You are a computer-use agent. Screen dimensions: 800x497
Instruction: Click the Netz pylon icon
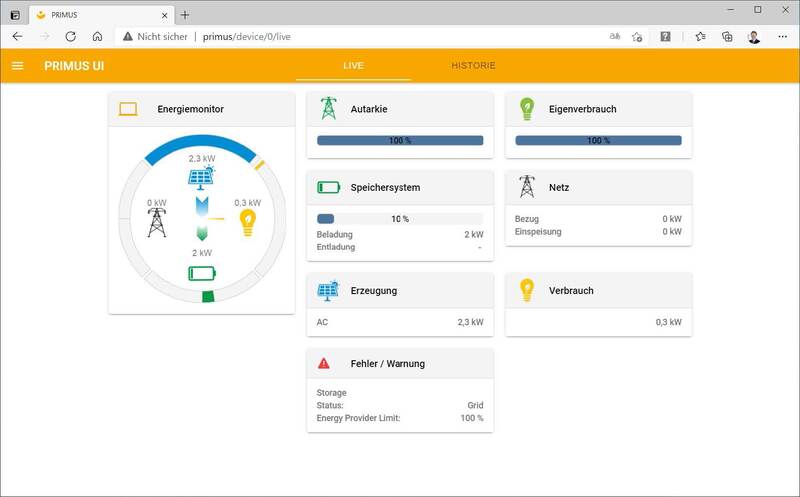click(x=527, y=187)
